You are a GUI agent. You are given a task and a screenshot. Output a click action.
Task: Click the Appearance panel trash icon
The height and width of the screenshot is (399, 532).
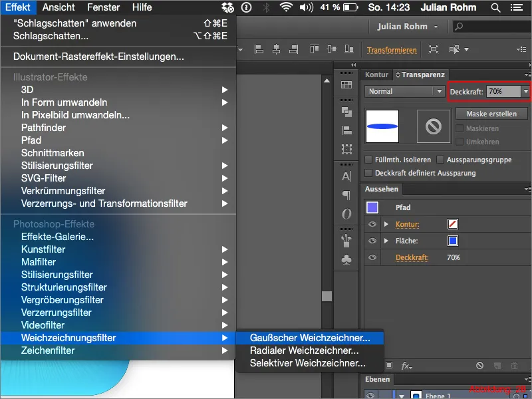514,365
